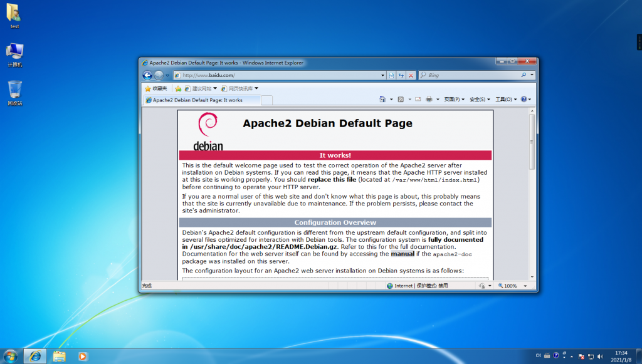
Task: Select the Apache2 Debian Default Page tab
Action: [x=202, y=100]
